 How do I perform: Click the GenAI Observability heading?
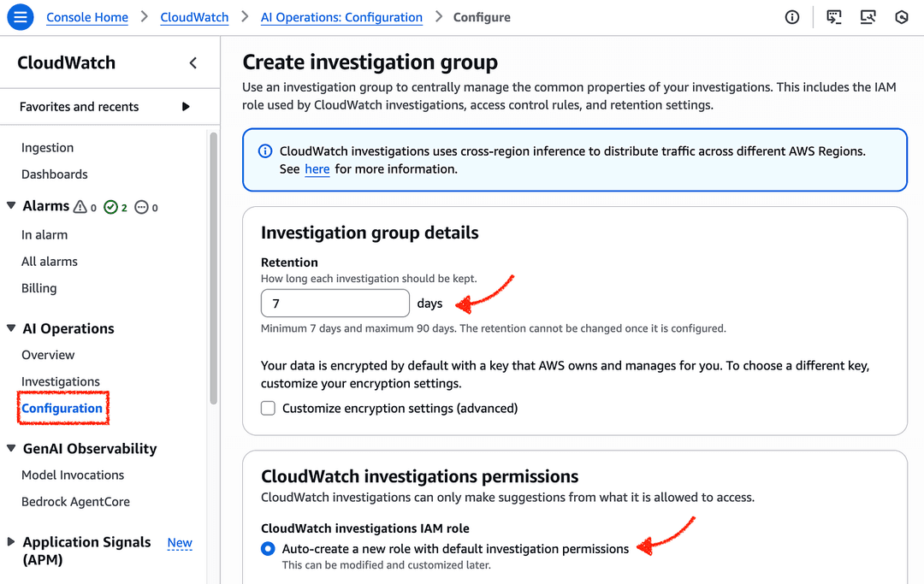(x=90, y=449)
